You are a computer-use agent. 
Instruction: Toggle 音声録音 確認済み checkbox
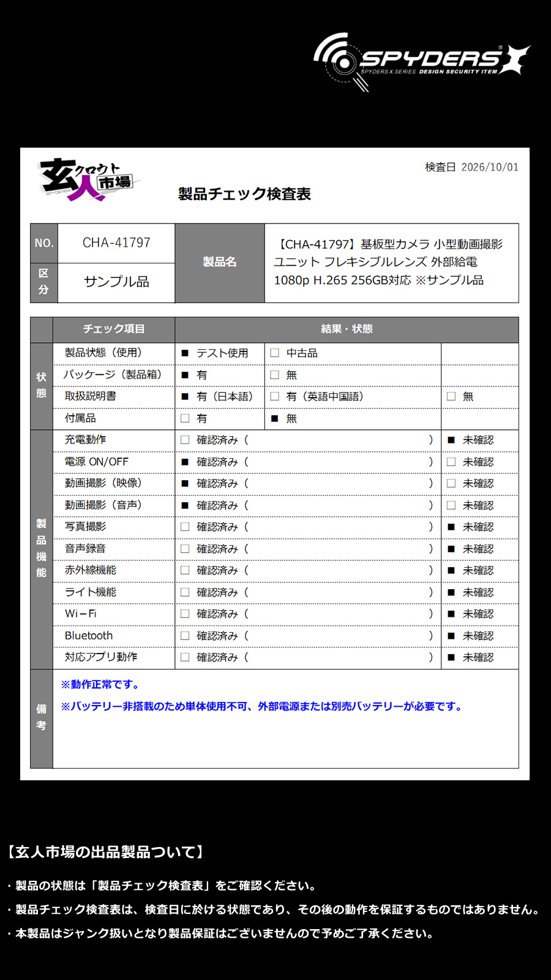pos(185,549)
